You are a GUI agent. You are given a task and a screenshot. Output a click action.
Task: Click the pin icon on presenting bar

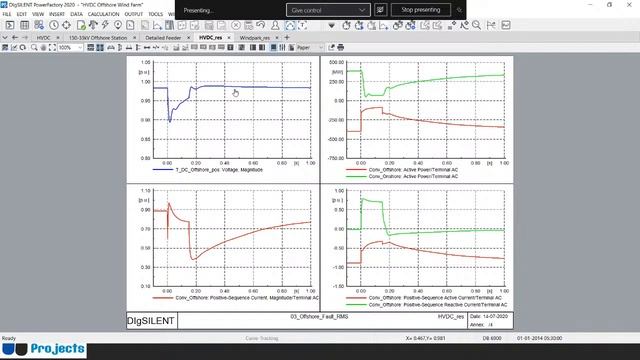[x=459, y=10]
